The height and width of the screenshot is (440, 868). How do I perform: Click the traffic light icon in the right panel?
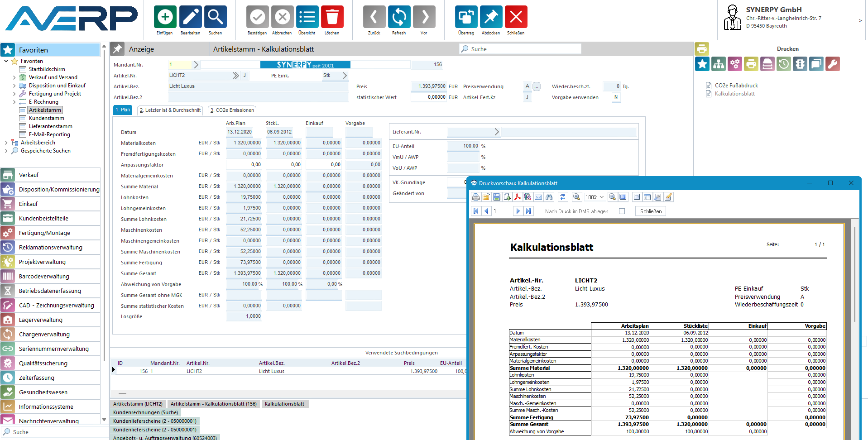(800, 64)
